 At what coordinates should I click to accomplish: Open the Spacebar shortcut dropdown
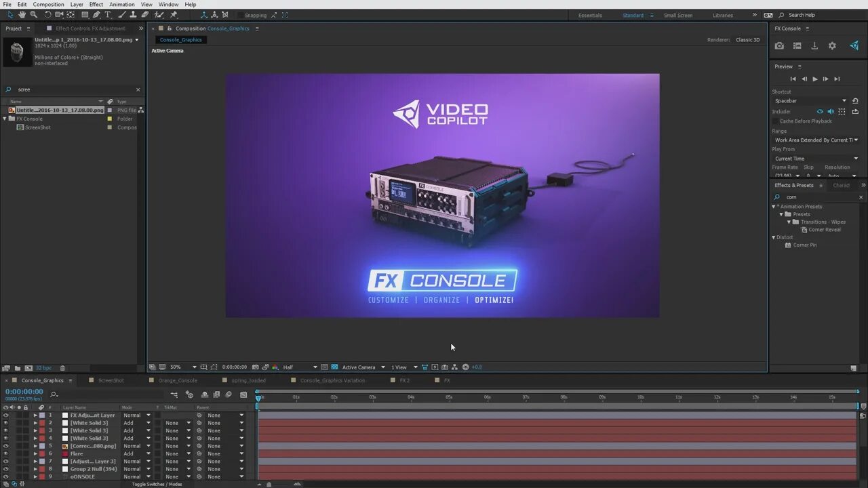tap(810, 101)
